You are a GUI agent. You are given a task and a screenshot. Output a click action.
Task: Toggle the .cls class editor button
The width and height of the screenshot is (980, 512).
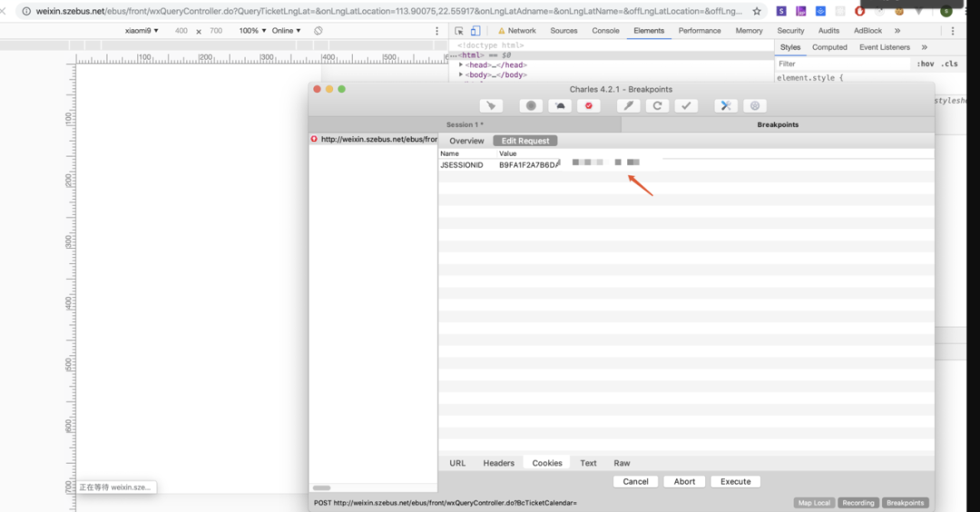(950, 64)
